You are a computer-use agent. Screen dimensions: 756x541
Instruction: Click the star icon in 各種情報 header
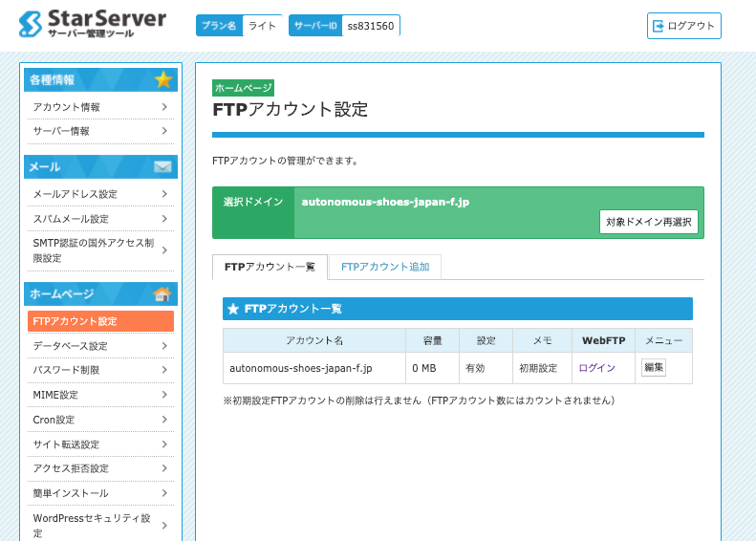(163, 79)
